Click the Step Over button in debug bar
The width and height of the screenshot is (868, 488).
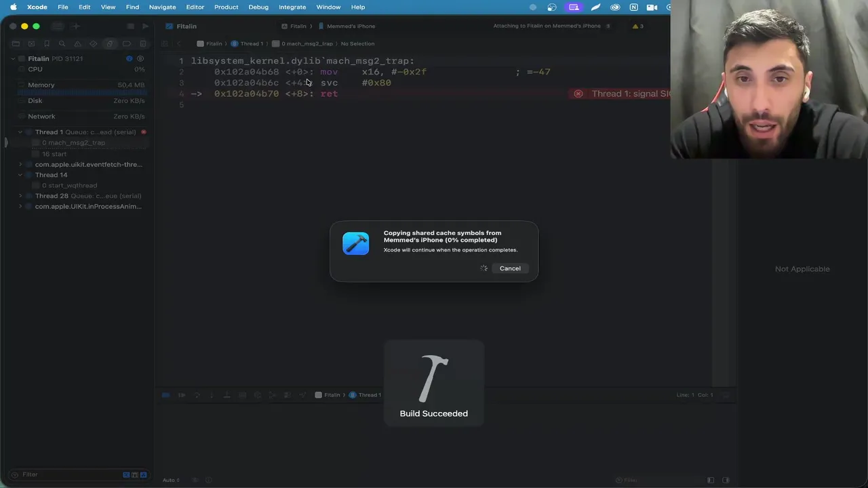197,395
